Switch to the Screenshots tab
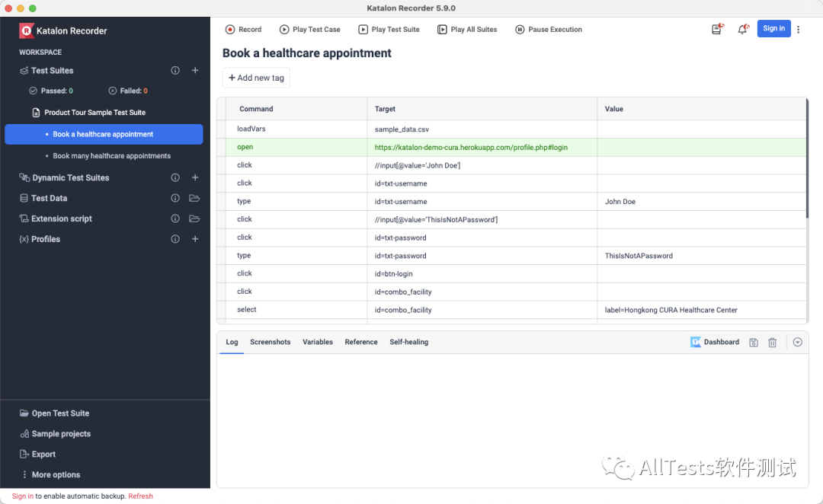 tap(270, 343)
